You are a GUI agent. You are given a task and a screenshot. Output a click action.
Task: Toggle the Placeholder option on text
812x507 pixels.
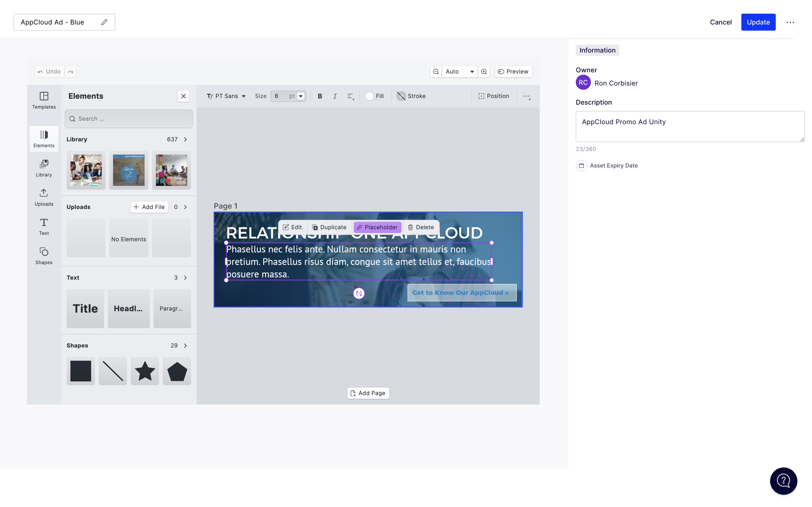(377, 227)
